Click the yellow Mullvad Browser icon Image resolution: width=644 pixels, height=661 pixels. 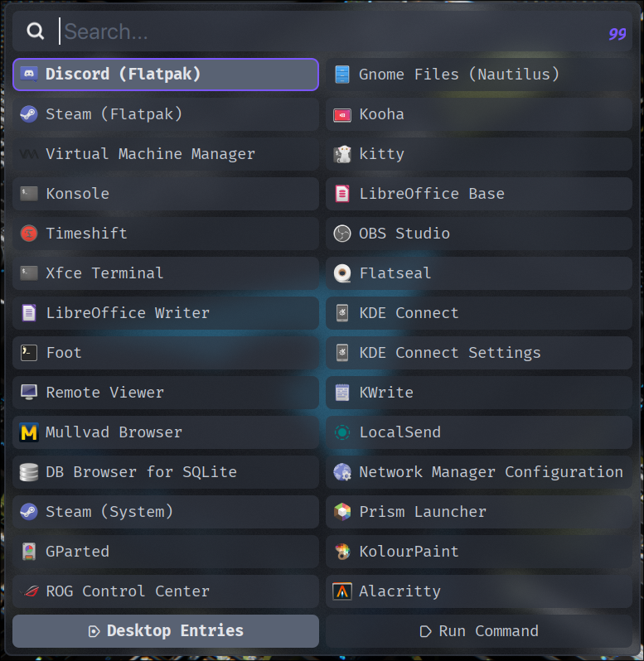[x=29, y=432]
